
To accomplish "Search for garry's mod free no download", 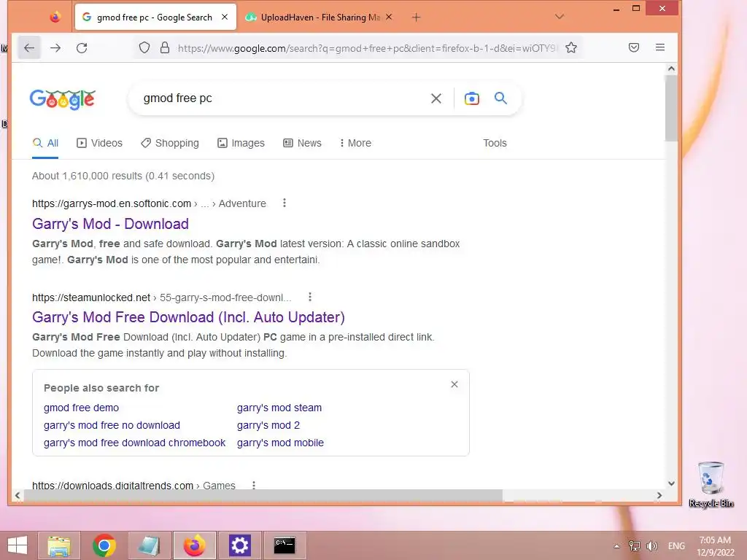I will click(x=112, y=425).
